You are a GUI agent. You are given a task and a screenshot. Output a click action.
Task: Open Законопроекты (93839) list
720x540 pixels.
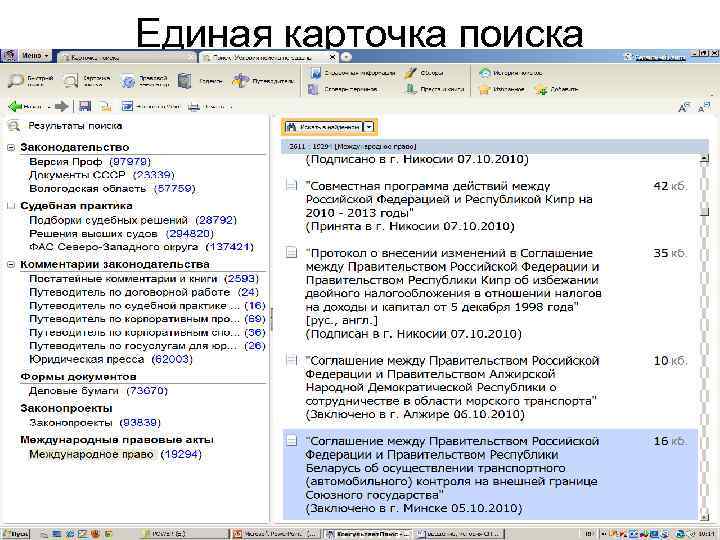[95, 422]
